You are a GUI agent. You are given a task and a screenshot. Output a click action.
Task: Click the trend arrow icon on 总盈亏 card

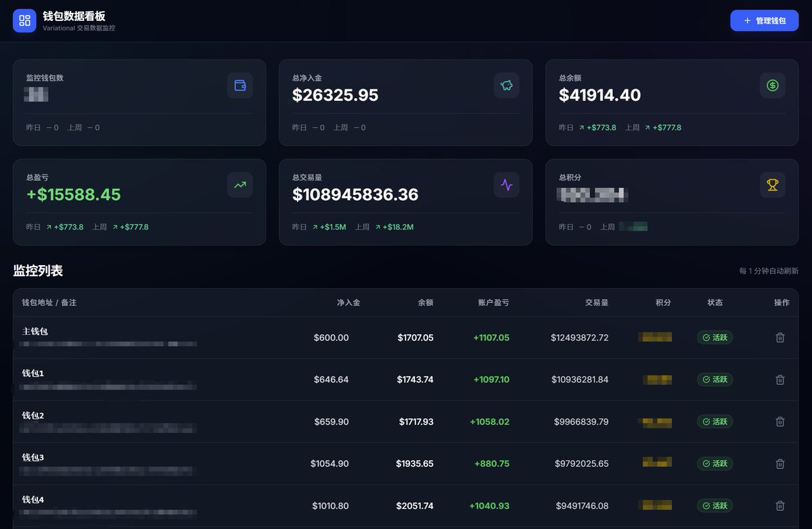(240, 185)
